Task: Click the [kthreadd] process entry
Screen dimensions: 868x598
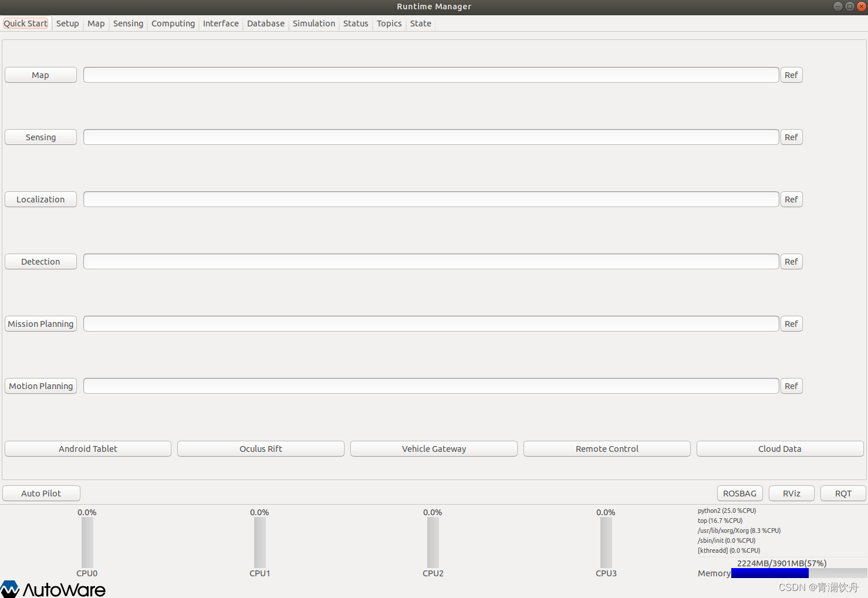Action: [729, 550]
